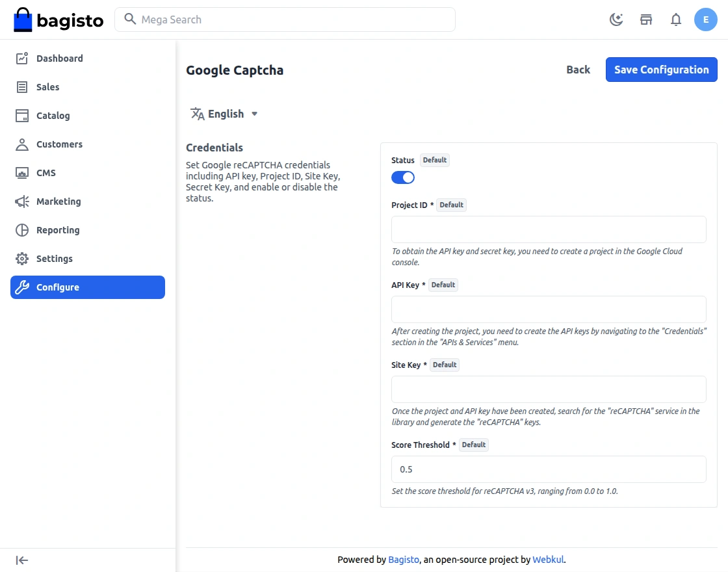This screenshot has width=728, height=572.
Task: Click the Score Threshold input field
Action: click(549, 469)
